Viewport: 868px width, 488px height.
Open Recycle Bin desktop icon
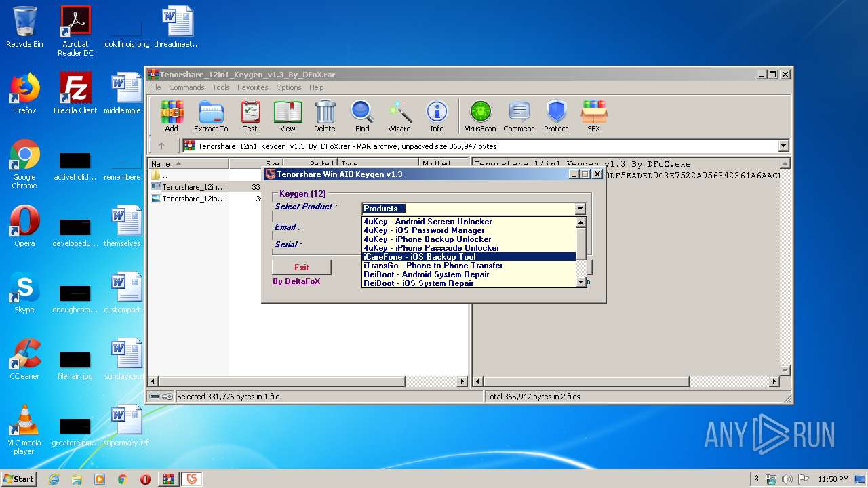point(24,28)
